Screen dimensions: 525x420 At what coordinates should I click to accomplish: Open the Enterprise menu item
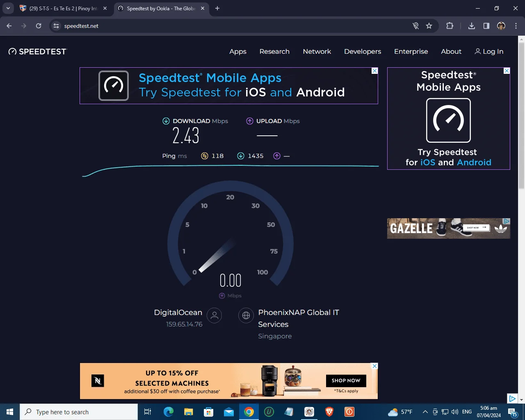[411, 51]
